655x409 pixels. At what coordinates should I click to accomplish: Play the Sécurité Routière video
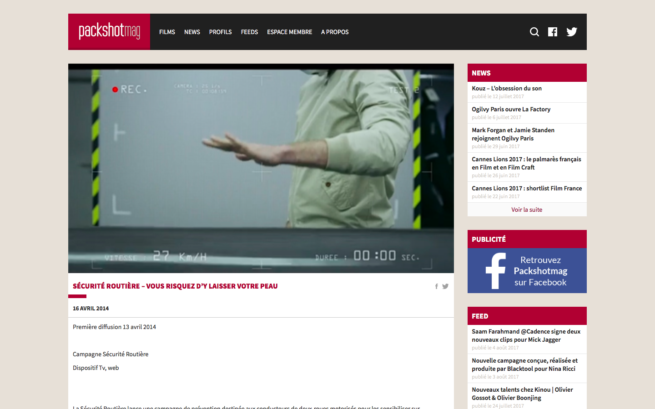261,168
